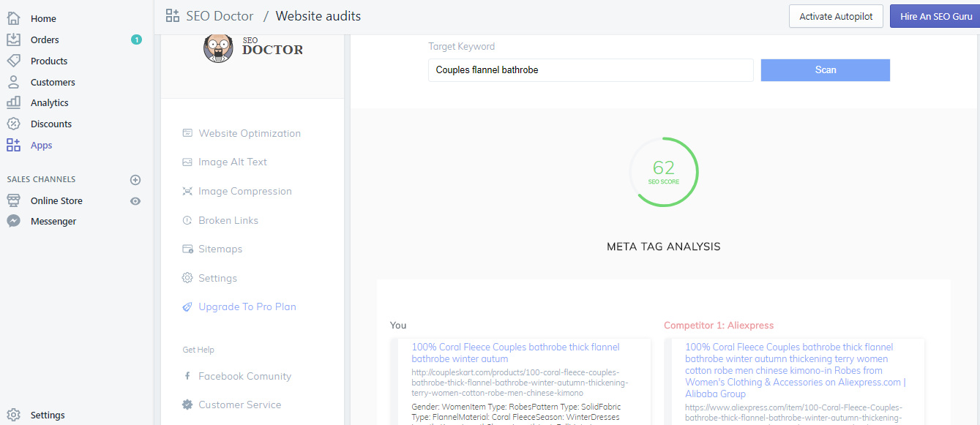
Task: Click the Customer Service badge icon
Action: click(187, 405)
